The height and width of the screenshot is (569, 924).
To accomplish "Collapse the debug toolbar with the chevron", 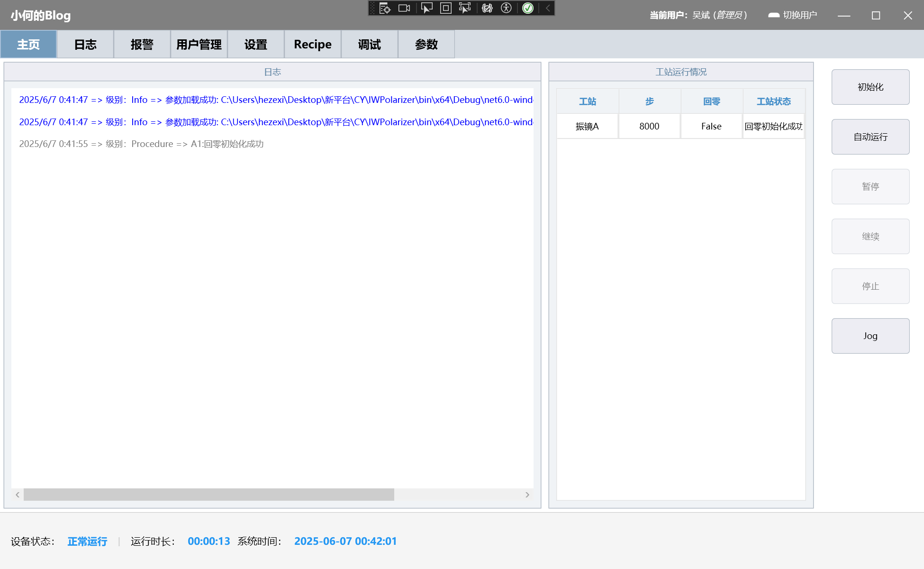I will click(548, 8).
